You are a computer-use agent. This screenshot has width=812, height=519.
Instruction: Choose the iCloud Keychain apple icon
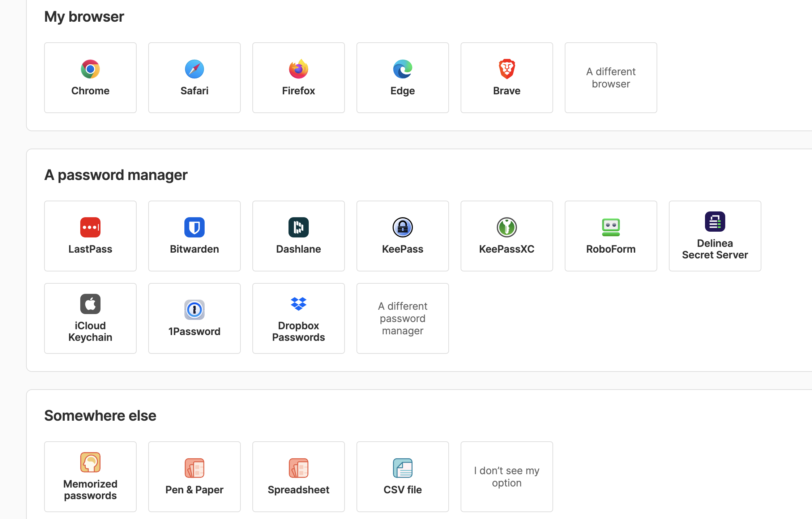[x=90, y=304]
